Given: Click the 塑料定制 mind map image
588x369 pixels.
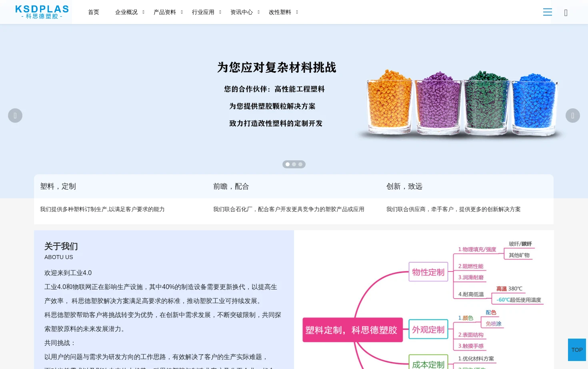Looking at the screenshot, I should [x=424, y=300].
